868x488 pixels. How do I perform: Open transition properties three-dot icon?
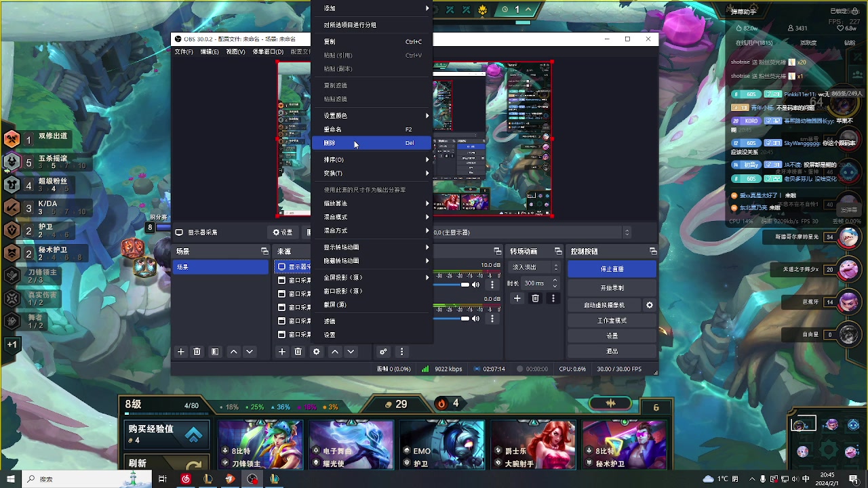coord(553,298)
